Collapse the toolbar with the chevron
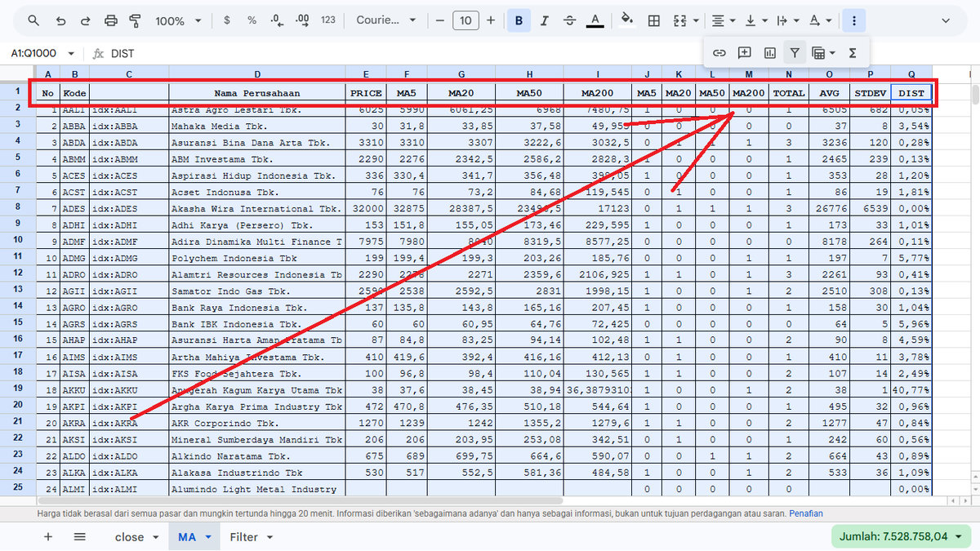 947,20
